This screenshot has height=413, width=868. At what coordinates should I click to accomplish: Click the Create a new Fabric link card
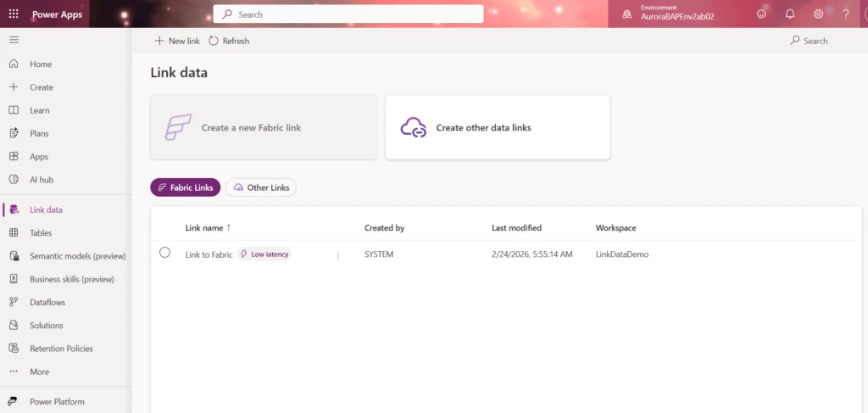(x=263, y=127)
